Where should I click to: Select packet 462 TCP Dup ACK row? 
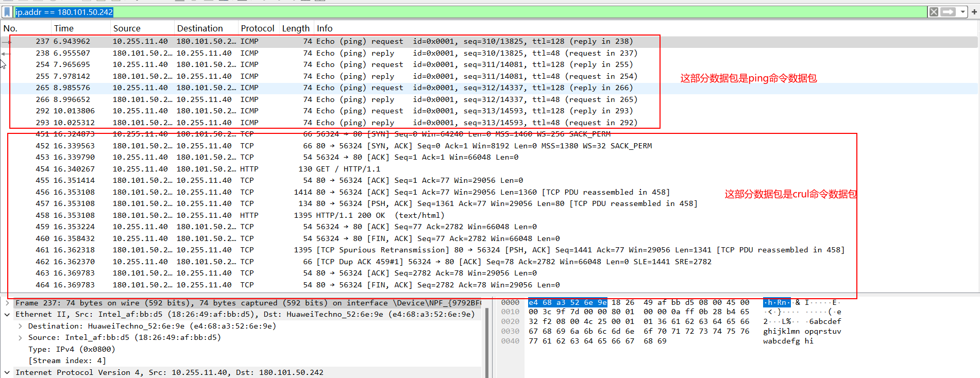pos(488,262)
